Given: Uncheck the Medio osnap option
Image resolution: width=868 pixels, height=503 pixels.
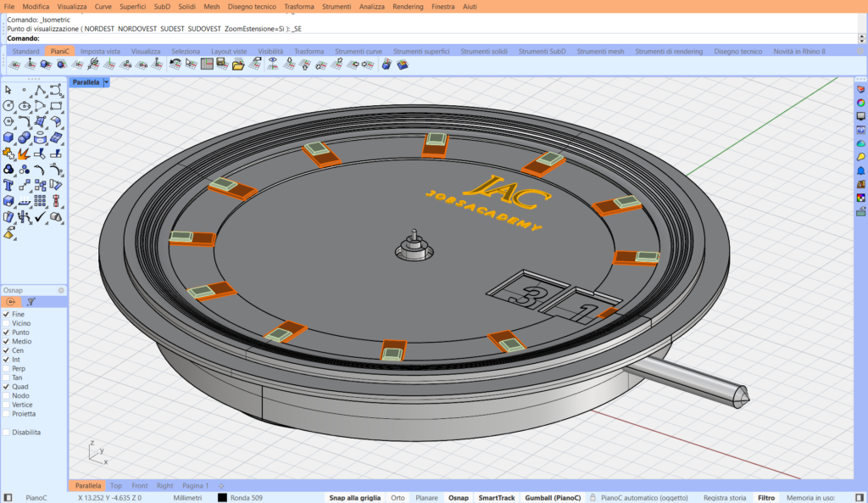Looking at the screenshot, I should (7, 341).
